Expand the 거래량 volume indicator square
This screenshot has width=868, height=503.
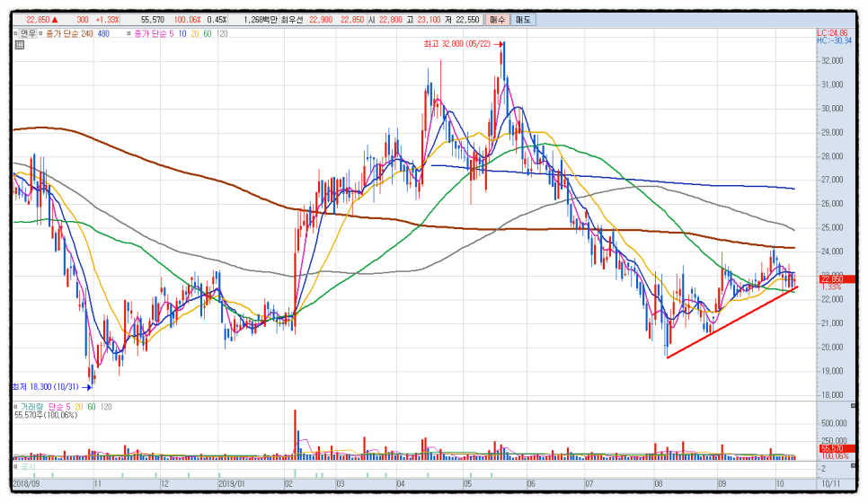15,408
